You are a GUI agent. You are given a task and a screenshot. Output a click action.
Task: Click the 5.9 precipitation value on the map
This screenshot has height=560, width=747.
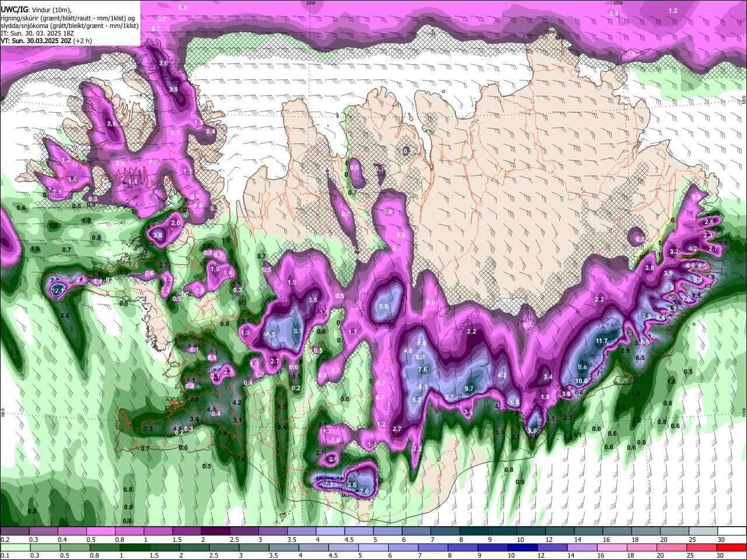pos(383,306)
